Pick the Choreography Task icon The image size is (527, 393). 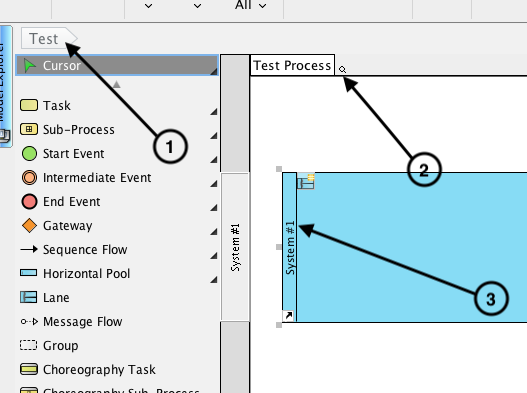tap(29, 369)
